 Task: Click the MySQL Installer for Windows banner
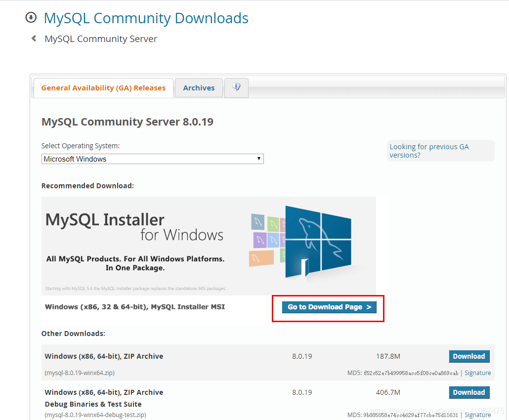coord(209,246)
